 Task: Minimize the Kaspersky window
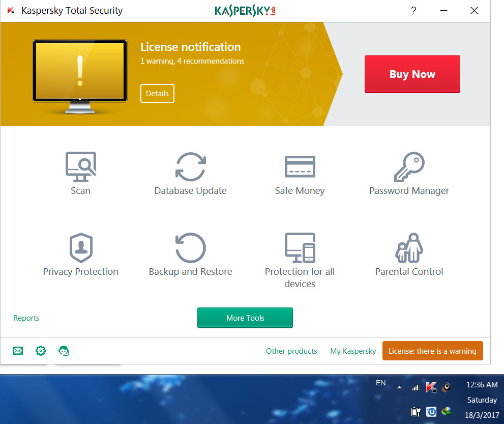click(x=444, y=11)
